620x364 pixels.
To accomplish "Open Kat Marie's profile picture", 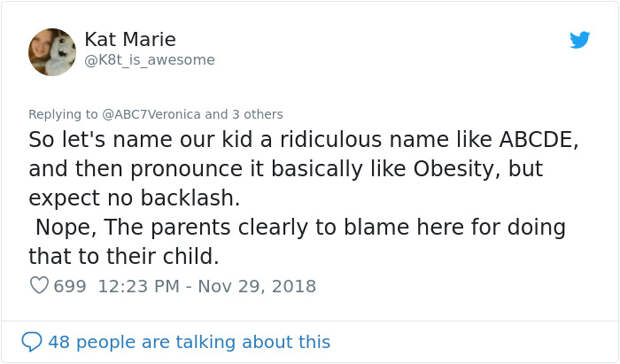I will [52, 52].
